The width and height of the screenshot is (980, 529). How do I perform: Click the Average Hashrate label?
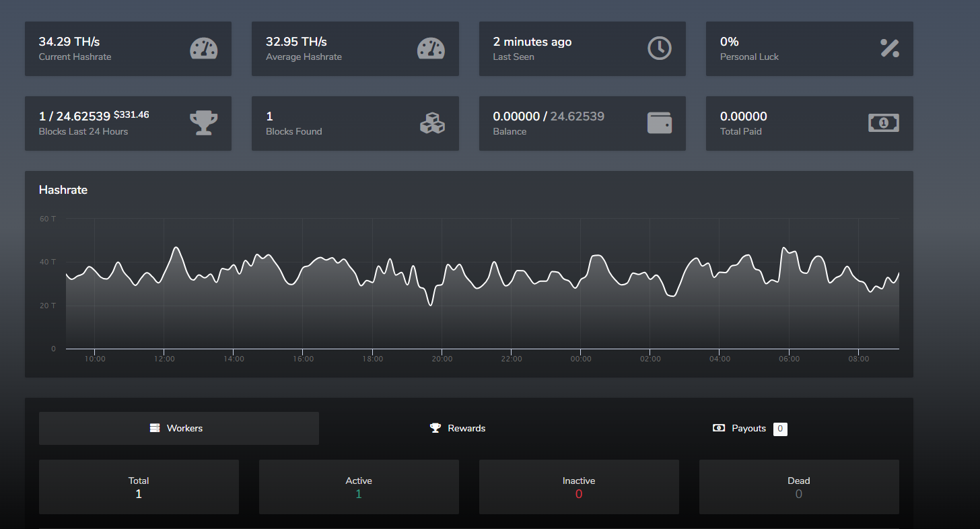click(304, 57)
